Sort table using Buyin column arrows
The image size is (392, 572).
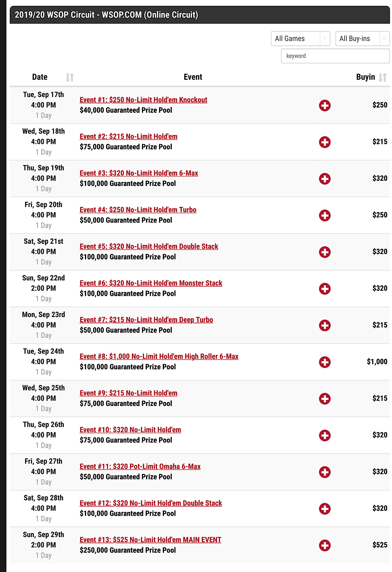(383, 77)
